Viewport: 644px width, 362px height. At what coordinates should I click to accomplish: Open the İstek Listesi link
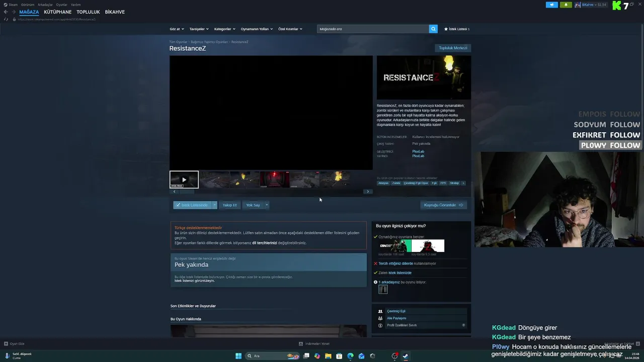[457, 29]
